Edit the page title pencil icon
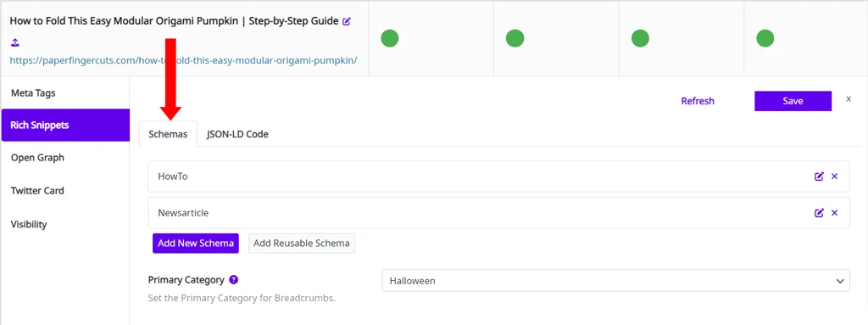The height and width of the screenshot is (325, 868). click(347, 21)
